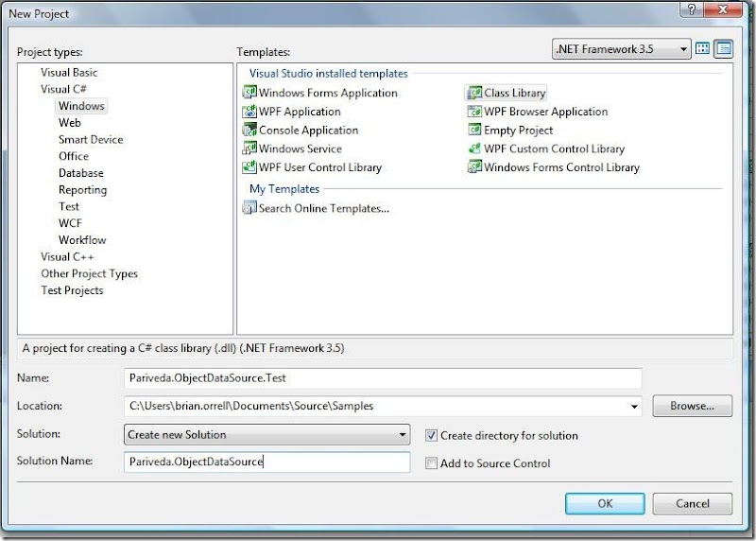Select Visual Basic project type
Viewport: 756px width, 541px height.
pyautogui.click(x=69, y=73)
